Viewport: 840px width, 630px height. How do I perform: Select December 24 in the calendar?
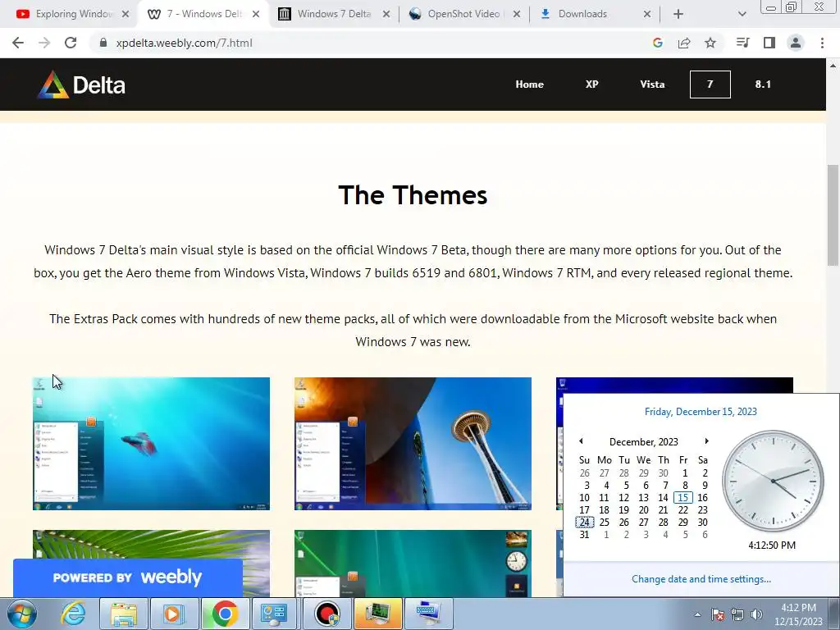tap(584, 523)
